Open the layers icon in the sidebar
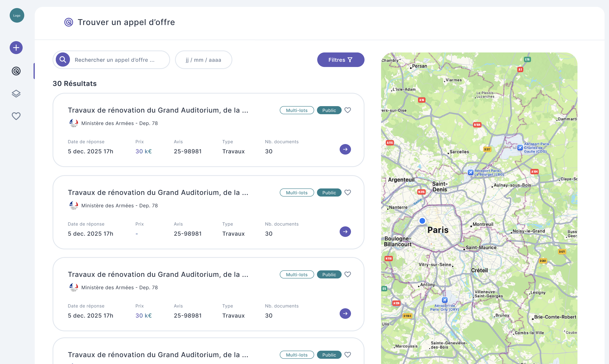The image size is (609, 364). pyautogui.click(x=16, y=93)
